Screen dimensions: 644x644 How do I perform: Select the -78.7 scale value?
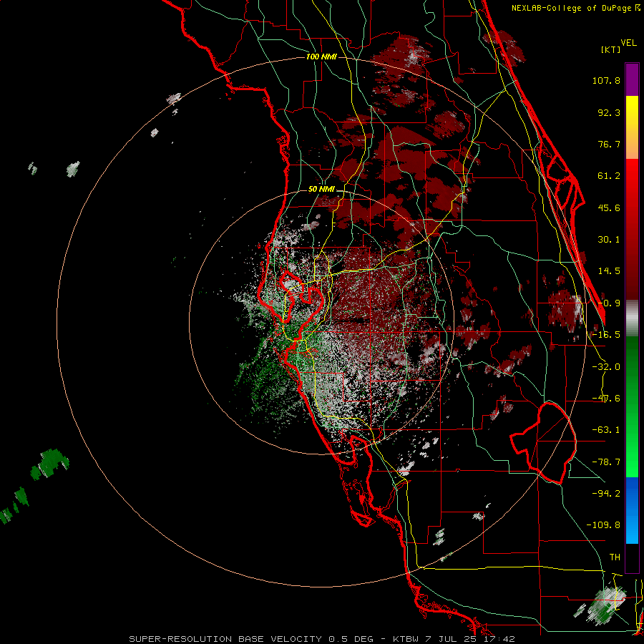tap(606, 462)
